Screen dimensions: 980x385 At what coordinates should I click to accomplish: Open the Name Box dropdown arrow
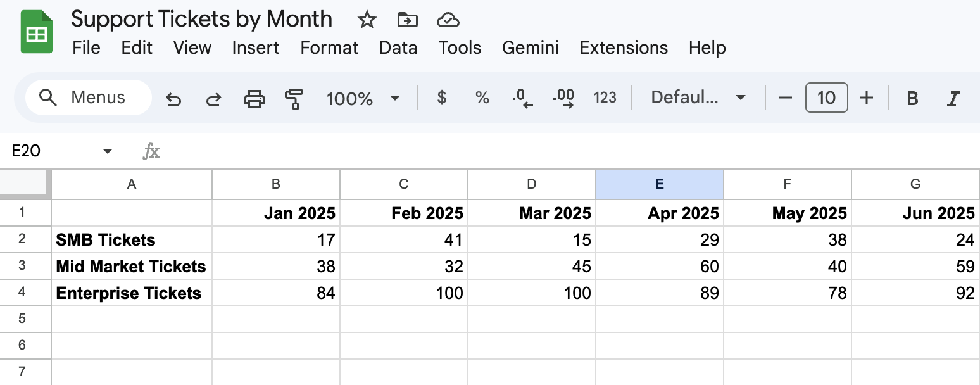point(108,151)
